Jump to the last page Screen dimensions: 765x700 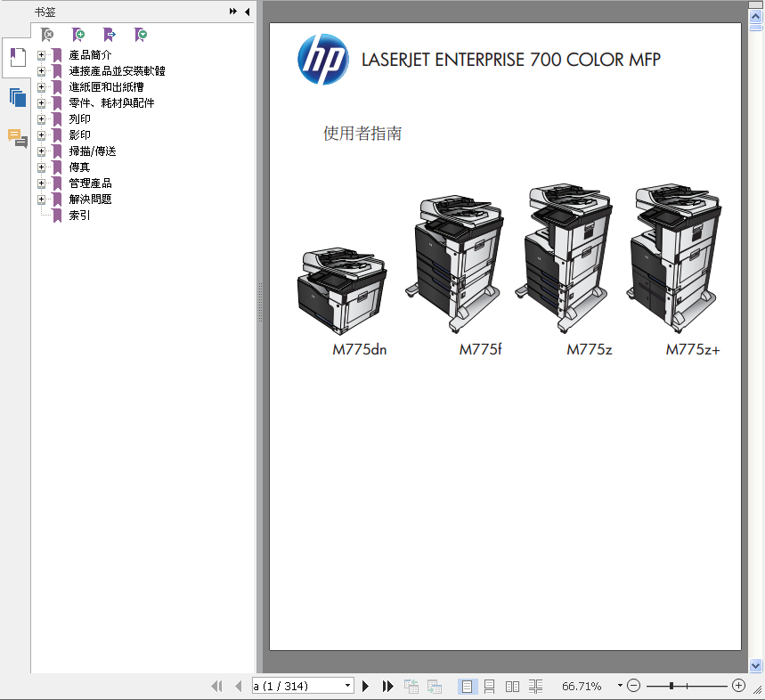point(388,687)
